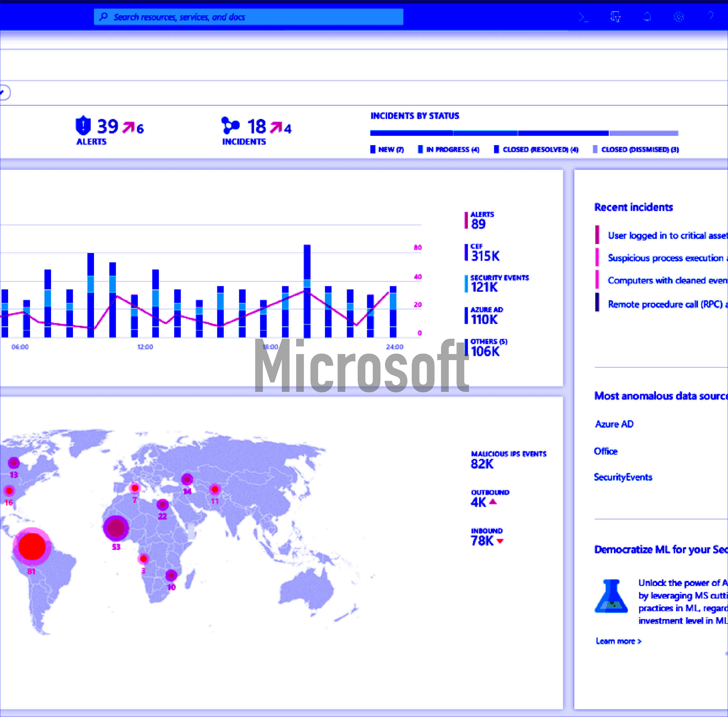This screenshot has width=728, height=717.
Task: Open portal settings gear
Action: tap(679, 17)
